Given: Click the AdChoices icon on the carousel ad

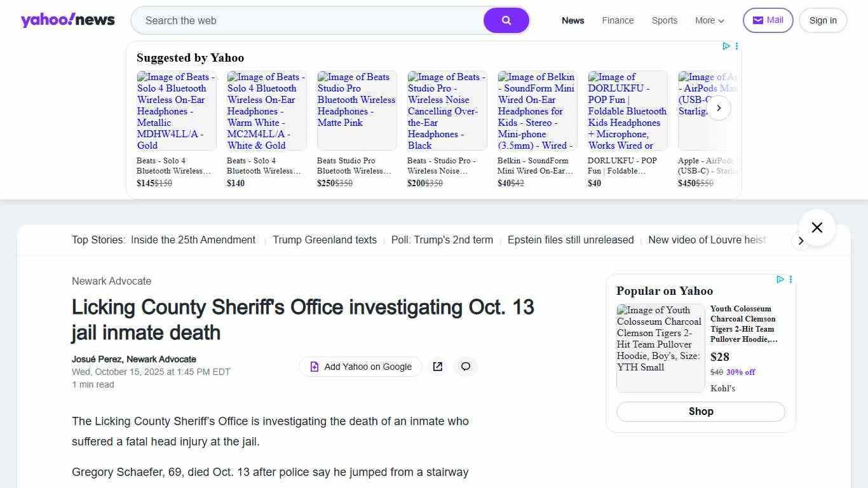Looking at the screenshot, I should coord(726,46).
